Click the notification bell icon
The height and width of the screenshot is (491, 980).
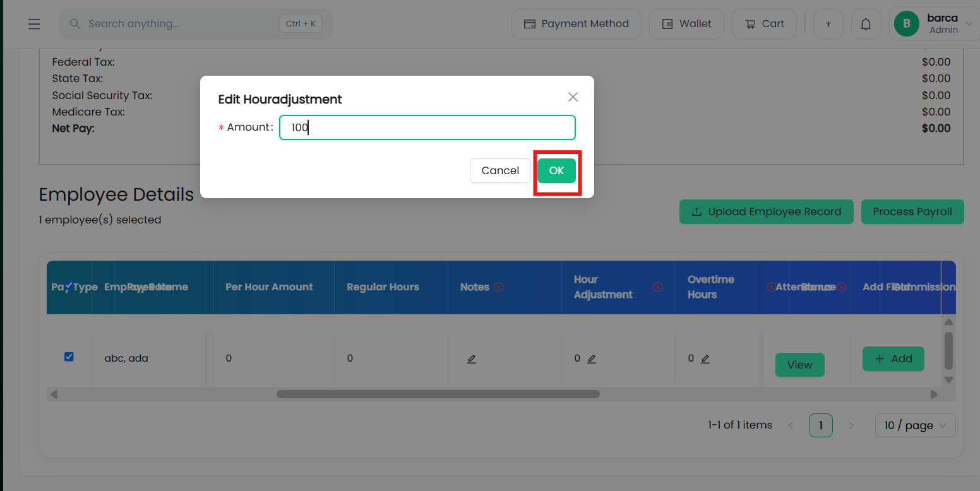point(866,24)
